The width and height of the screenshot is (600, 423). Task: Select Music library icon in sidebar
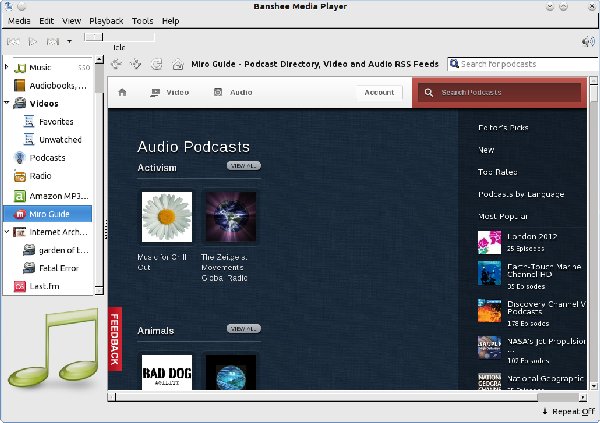pyautogui.click(x=20, y=68)
